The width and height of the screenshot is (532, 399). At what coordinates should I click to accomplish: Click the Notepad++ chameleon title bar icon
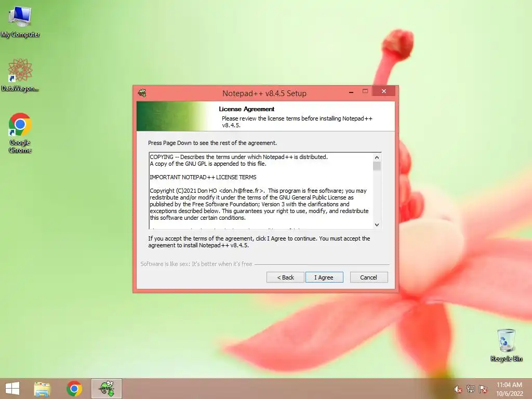point(142,93)
